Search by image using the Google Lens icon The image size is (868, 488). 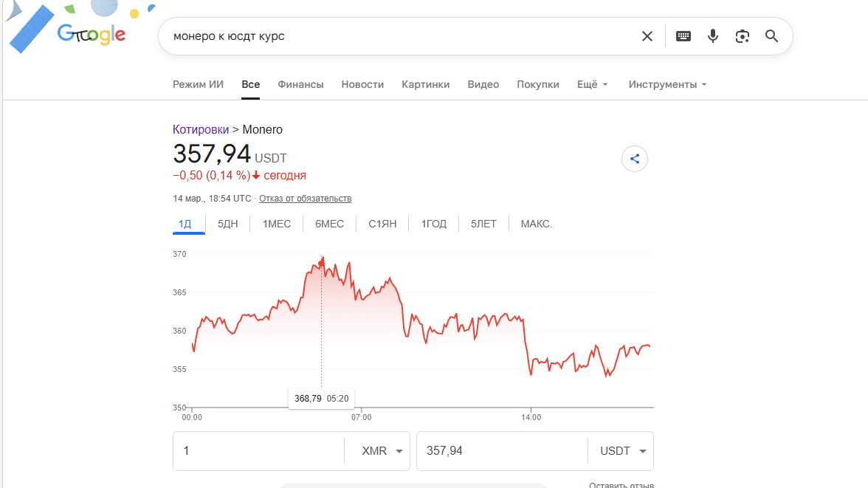click(742, 35)
